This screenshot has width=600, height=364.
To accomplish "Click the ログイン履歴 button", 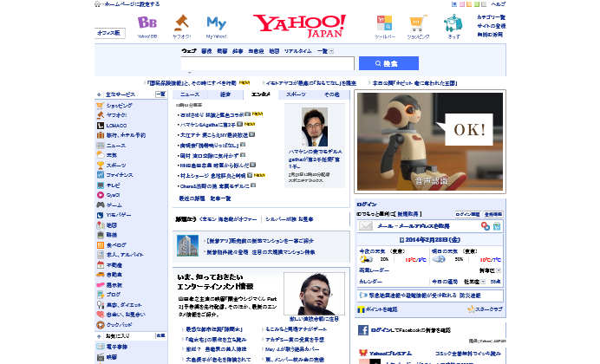I will (x=467, y=214).
